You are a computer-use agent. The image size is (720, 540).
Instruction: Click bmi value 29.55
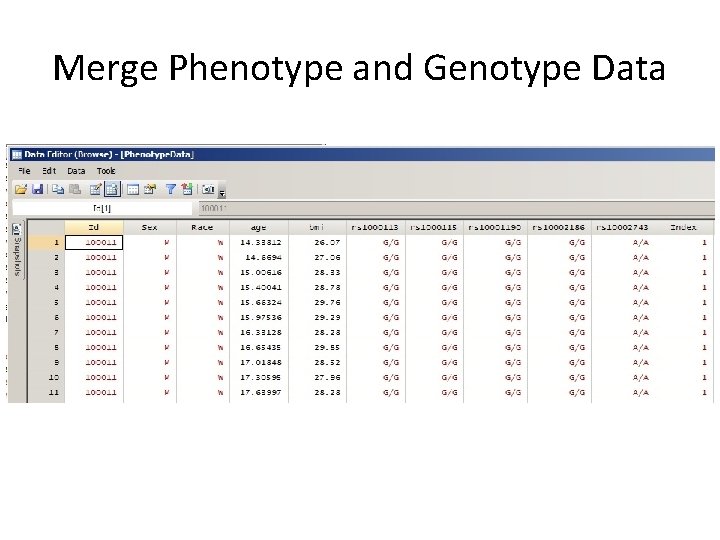pos(327,348)
